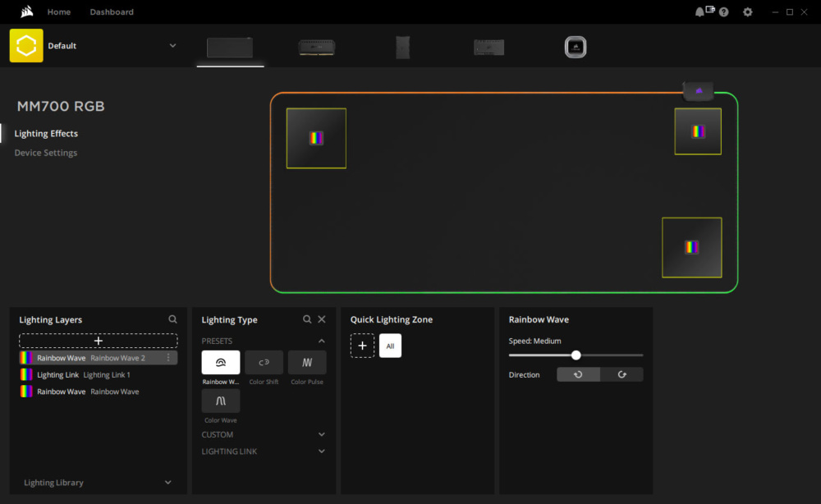The image size is (821, 504).
Task: Add a new lighting layer
Action: 99,341
